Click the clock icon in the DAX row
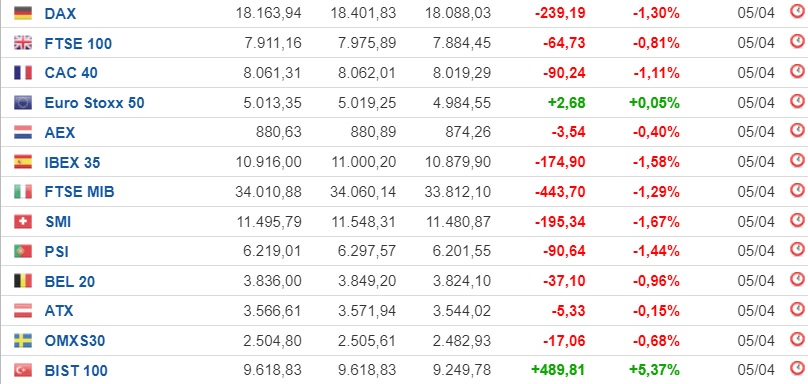The height and width of the screenshot is (384, 808). (x=797, y=11)
